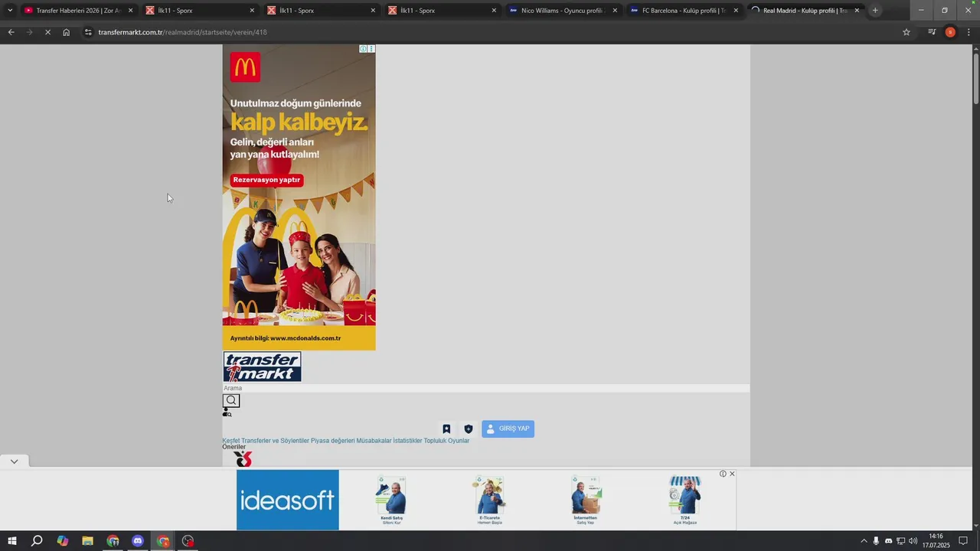Click the shield plus icon
This screenshot has height=551, width=980.
[x=469, y=429]
